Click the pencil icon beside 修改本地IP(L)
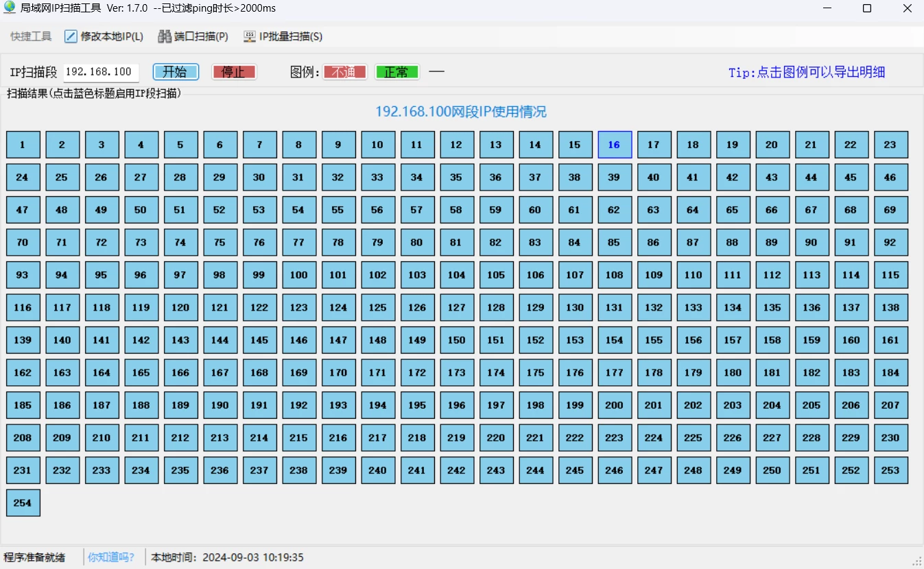 (x=71, y=36)
